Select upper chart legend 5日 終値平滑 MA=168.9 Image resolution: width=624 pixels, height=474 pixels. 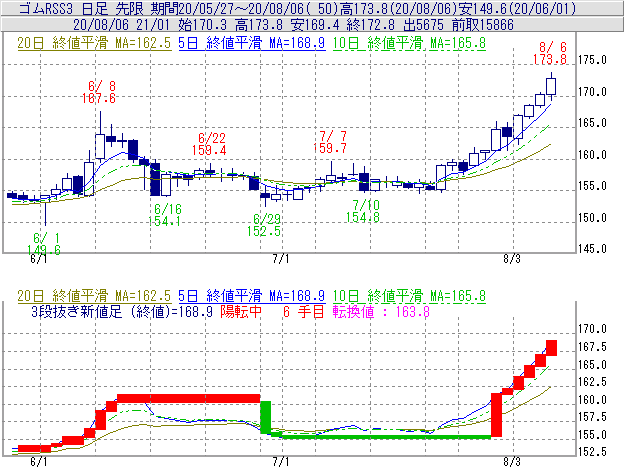tap(252, 43)
